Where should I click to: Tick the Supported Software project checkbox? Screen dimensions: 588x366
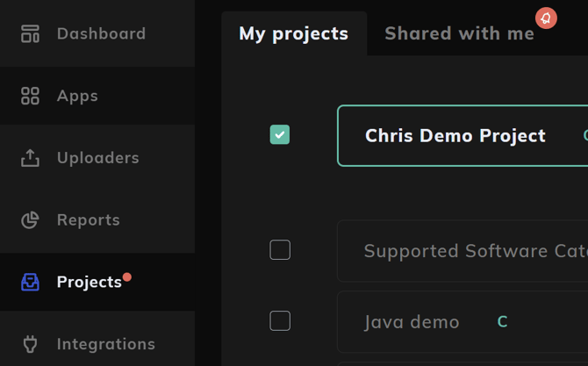pyautogui.click(x=280, y=250)
